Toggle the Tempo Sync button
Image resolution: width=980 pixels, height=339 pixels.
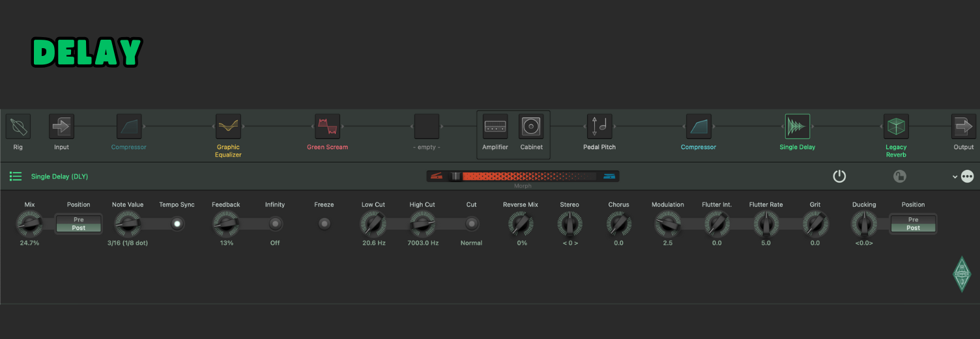[177, 224]
